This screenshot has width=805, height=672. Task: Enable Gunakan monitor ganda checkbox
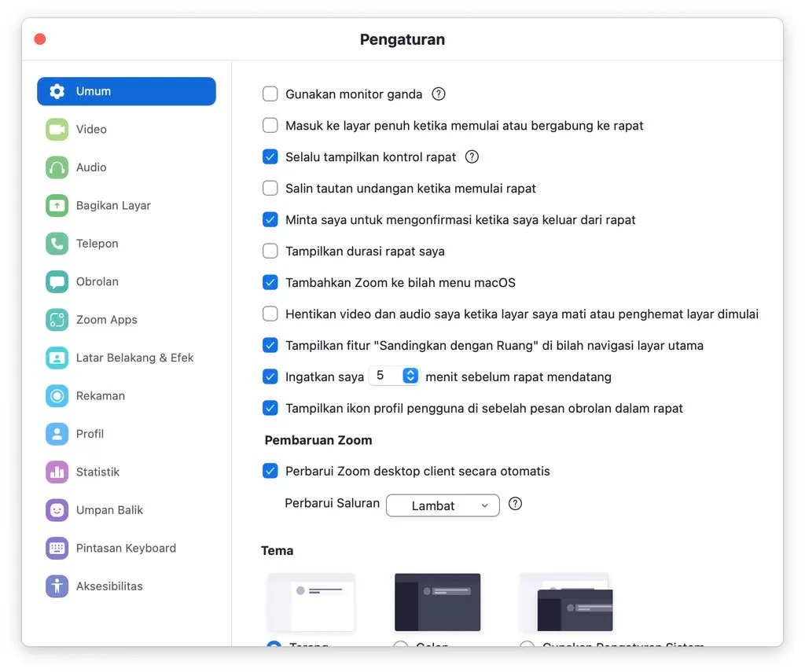pos(270,94)
